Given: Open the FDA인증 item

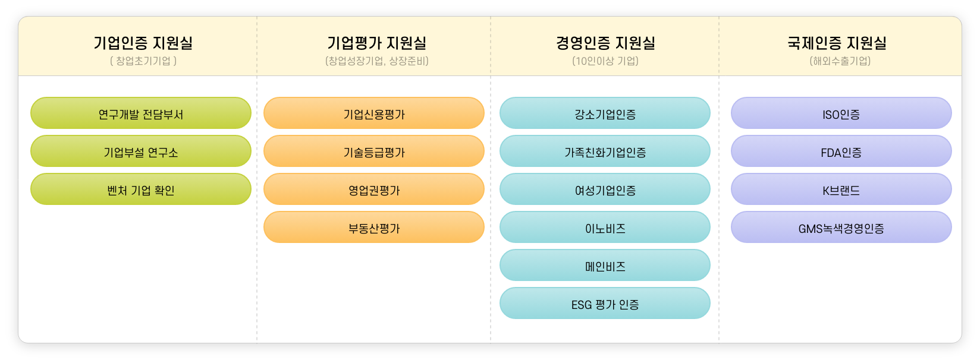Looking at the screenshot, I should point(841,151).
